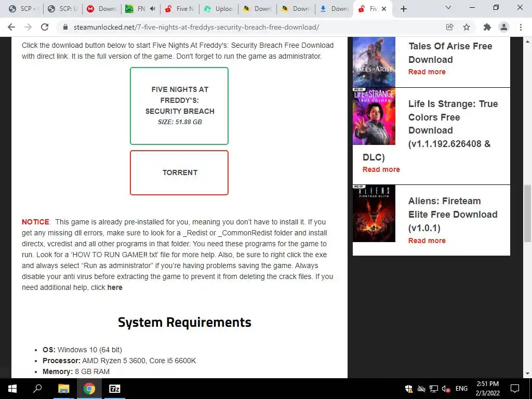
Task: Click the scrollbar down arrow
Action: click(x=527, y=374)
